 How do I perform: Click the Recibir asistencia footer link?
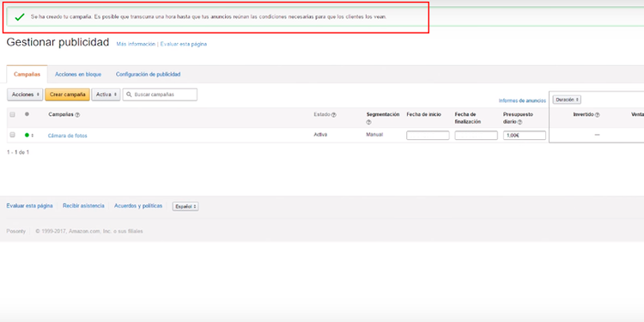(83, 206)
